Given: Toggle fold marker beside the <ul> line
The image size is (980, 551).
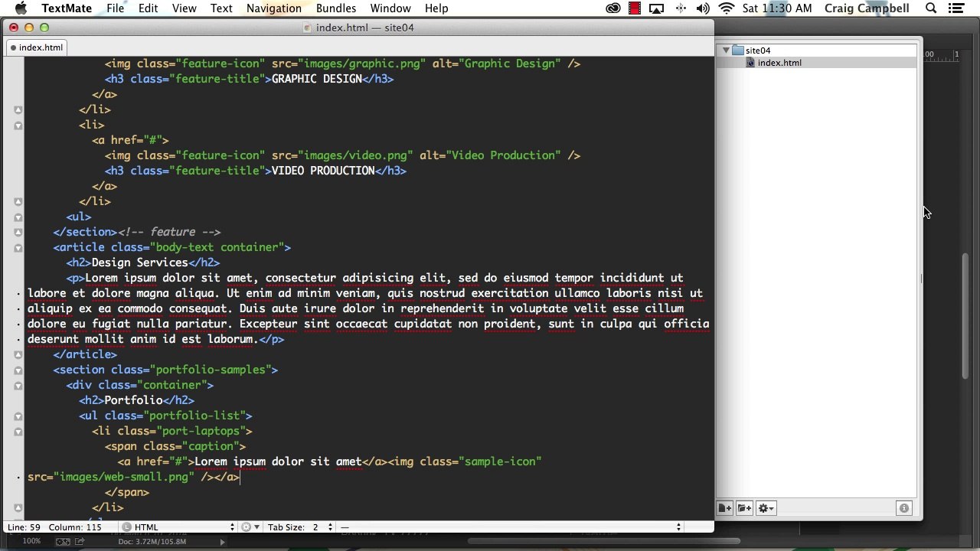Looking at the screenshot, I should tap(18, 217).
